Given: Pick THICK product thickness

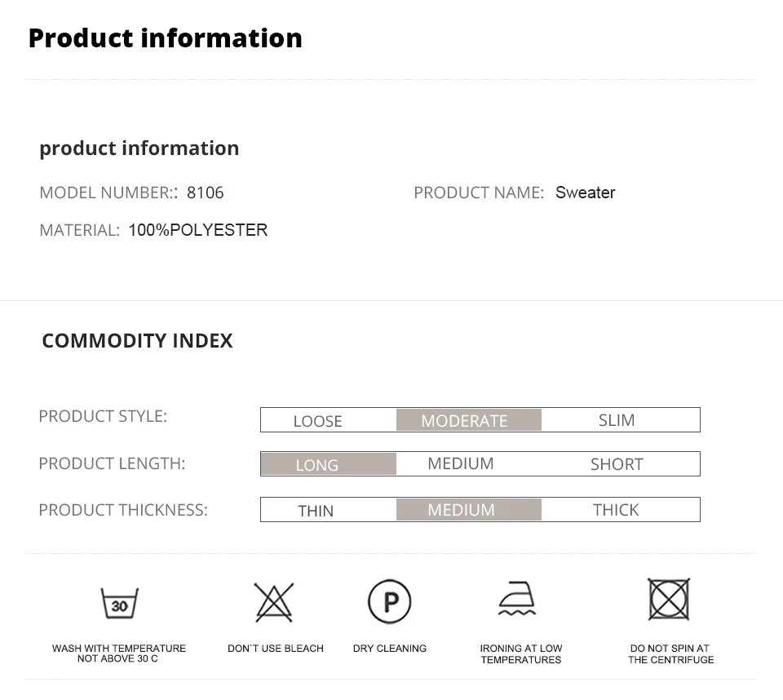Looking at the screenshot, I should [616, 510].
